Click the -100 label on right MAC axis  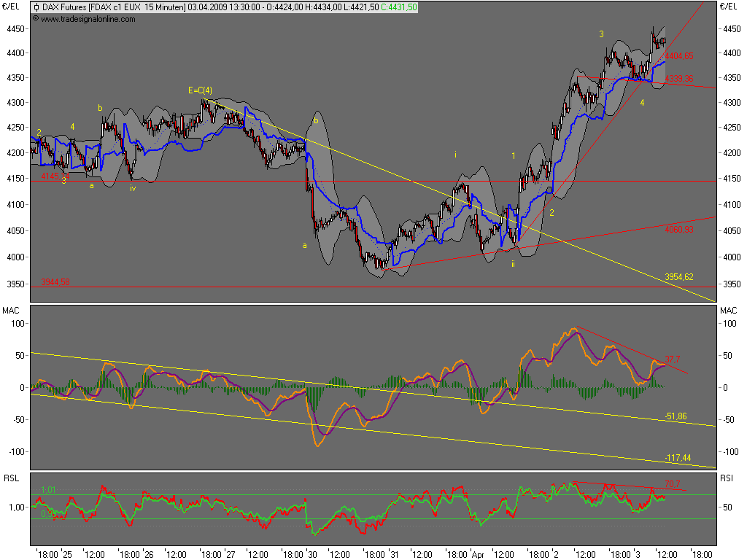[x=731, y=452]
